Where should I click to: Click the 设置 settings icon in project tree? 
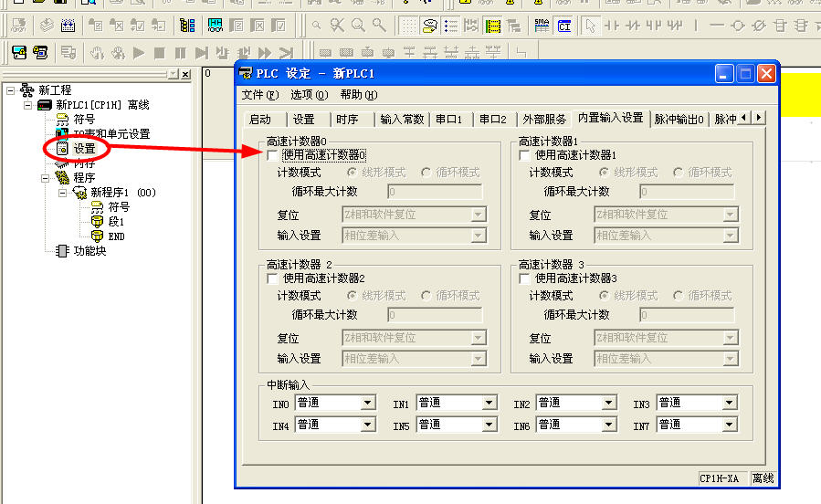point(62,149)
